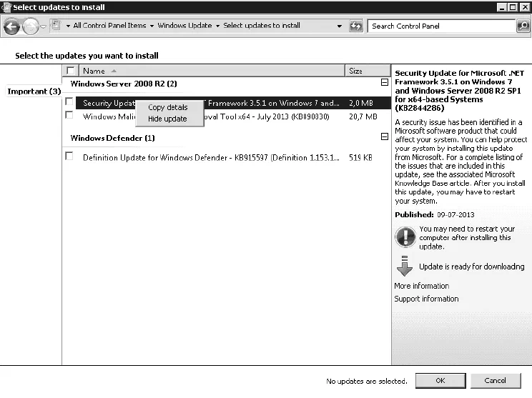The width and height of the screenshot is (532, 398).
Task: Click the OK button
Action: point(440,381)
